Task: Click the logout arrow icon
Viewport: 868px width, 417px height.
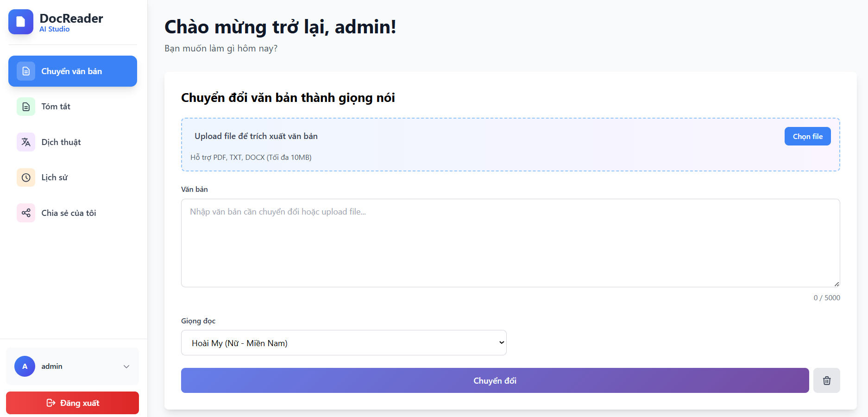Action: (50, 403)
